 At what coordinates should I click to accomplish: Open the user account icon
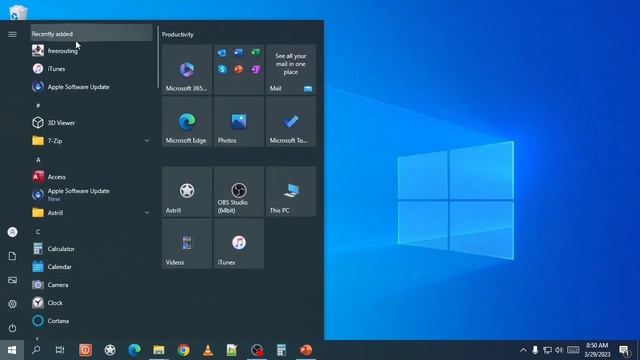tap(12, 232)
